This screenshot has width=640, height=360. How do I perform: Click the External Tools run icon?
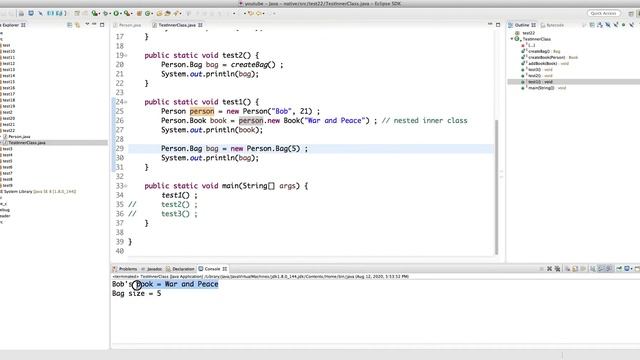[127, 13]
